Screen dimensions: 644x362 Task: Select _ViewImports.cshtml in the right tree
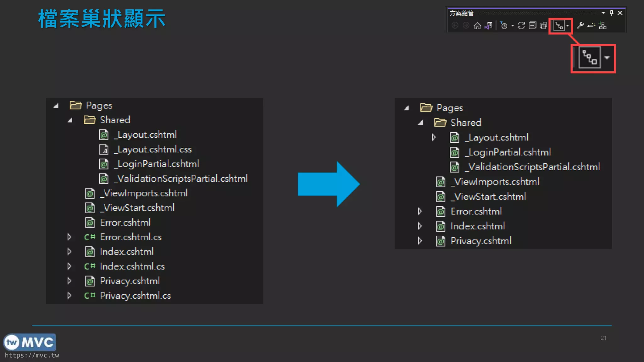(x=495, y=182)
